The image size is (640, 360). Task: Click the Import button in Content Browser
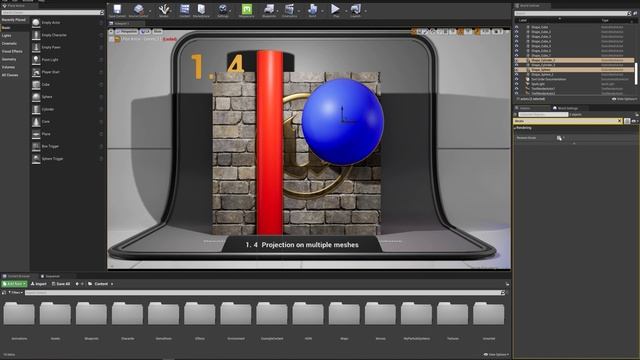pos(39,284)
